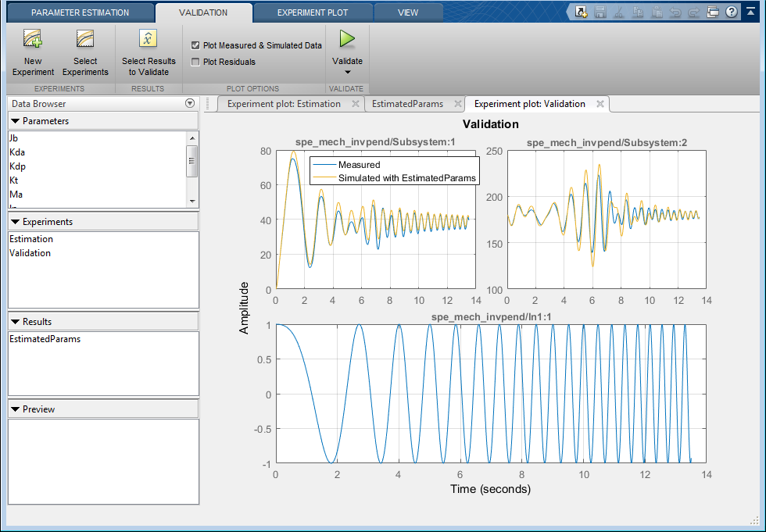Enable the Plot Residuals checkbox
Screen dimensions: 766x532
click(196, 62)
